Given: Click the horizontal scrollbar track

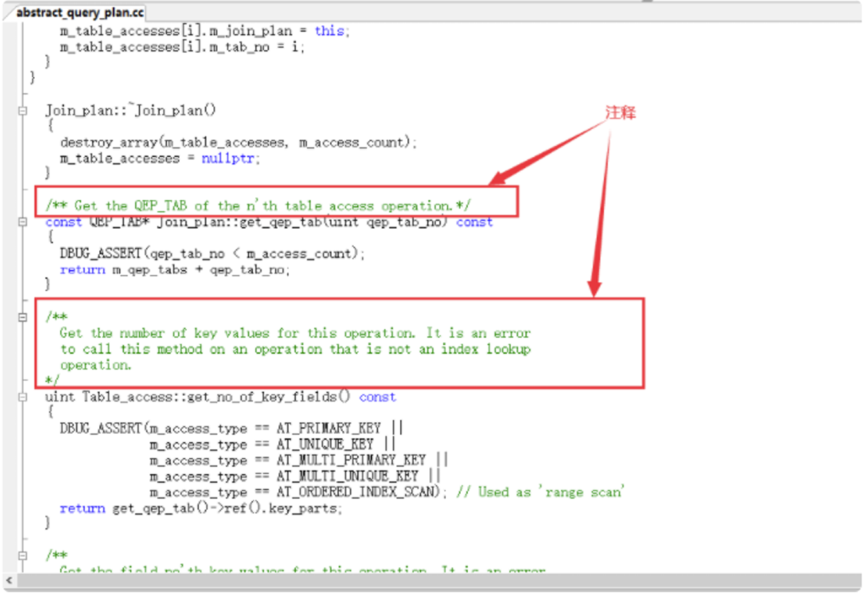Looking at the screenshot, I should (x=438, y=581).
